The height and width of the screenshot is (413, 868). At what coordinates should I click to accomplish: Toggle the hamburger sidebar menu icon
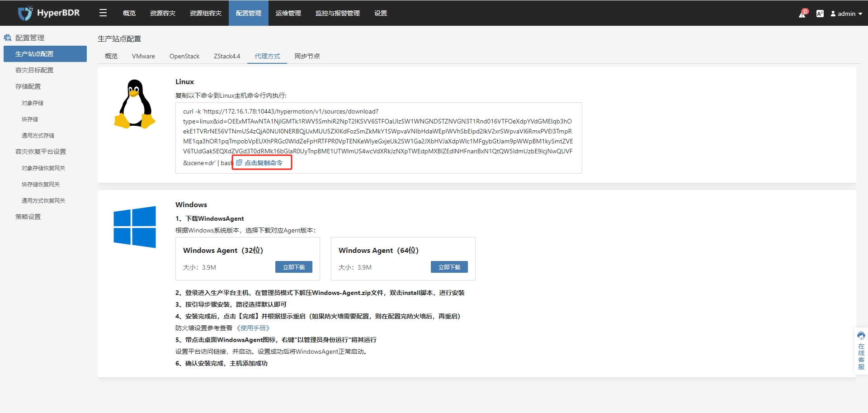(x=103, y=13)
